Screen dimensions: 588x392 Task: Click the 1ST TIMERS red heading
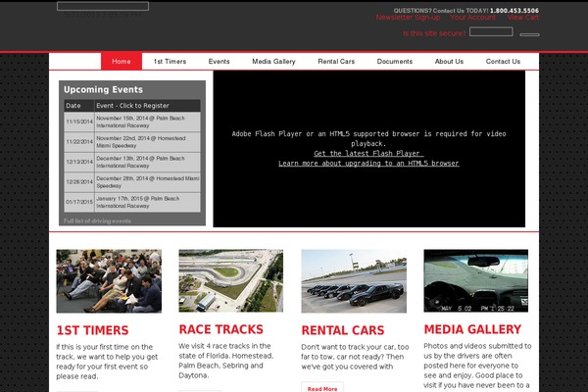92,330
